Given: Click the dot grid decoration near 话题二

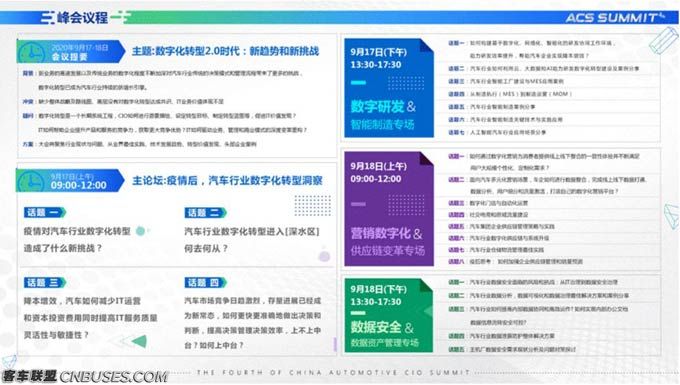Looking at the screenshot, I should [x=312, y=205].
